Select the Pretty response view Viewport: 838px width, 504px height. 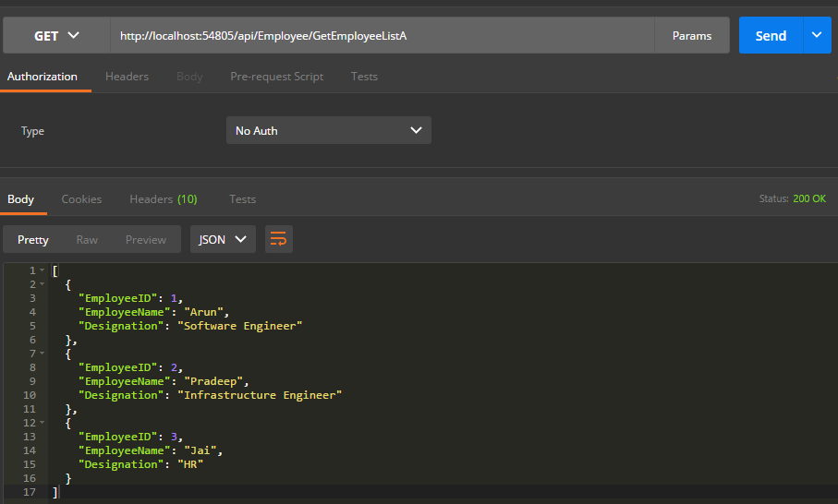(x=33, y=240)
